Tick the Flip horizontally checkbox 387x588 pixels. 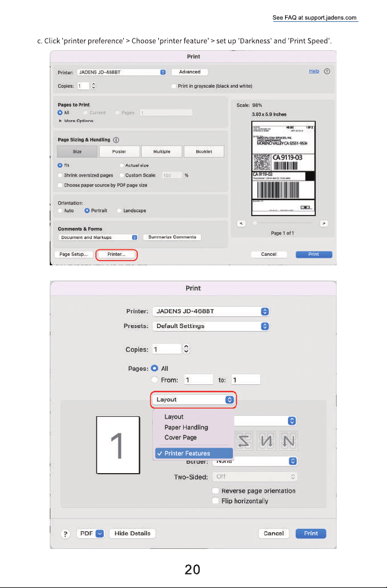point(216,500)
